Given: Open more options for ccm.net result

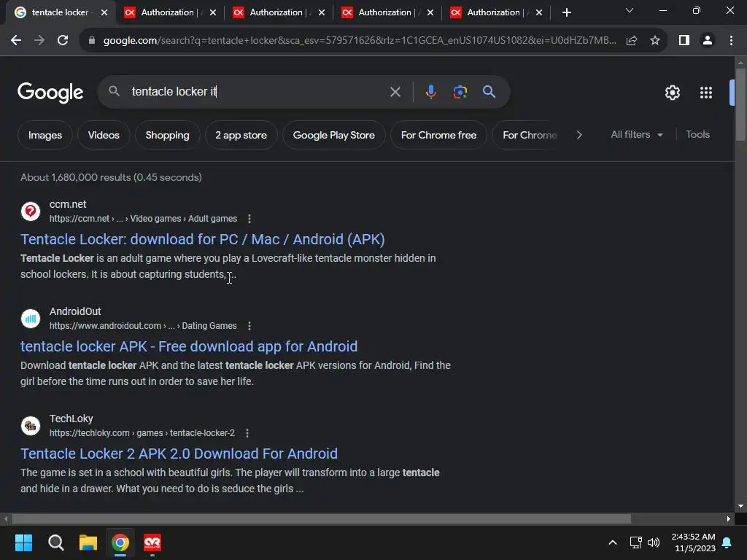Looking at the screenshot, I should [x=249, y=219].
